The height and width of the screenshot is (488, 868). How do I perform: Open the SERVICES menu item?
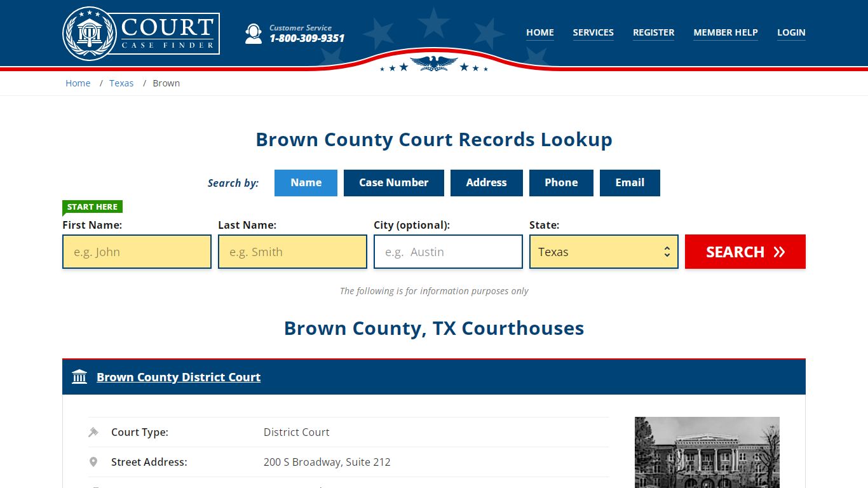[x=593, y=32]
